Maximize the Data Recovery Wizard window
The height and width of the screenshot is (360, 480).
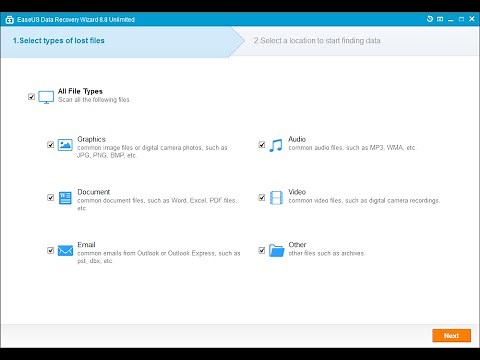(461, 19)
